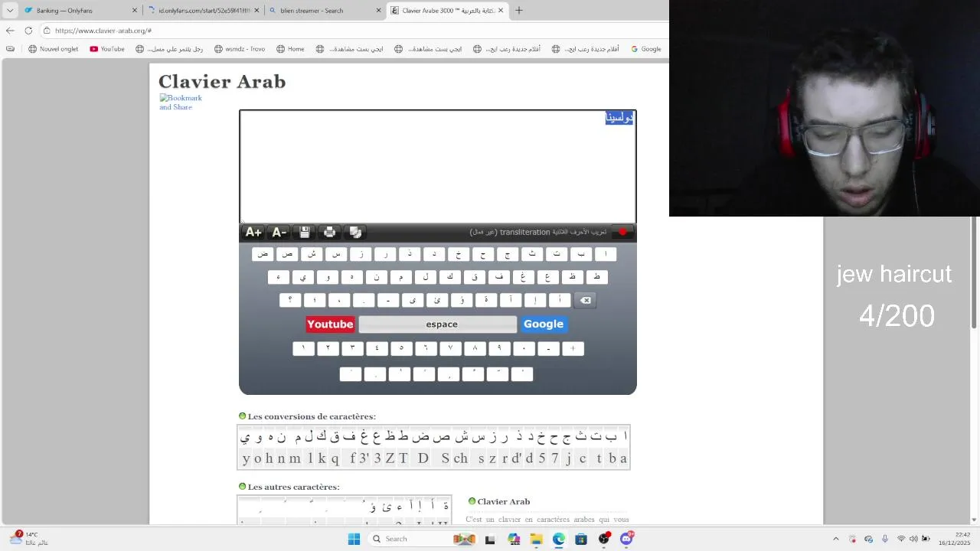
Task: Open the wsmdz - Trovo bookmark
Action: click(x=239, y=49)
